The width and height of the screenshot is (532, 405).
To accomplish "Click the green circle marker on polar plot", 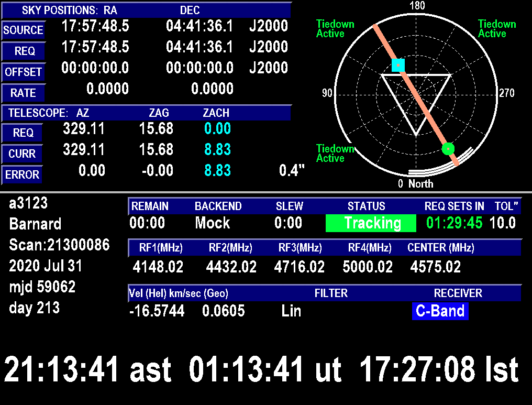I will (x=448, y=149).
